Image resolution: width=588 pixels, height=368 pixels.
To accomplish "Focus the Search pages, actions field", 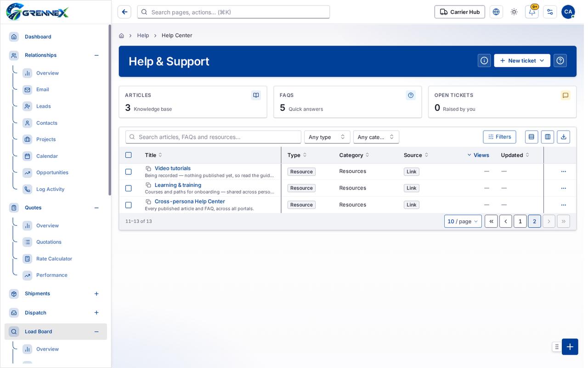I will [233, 12].
